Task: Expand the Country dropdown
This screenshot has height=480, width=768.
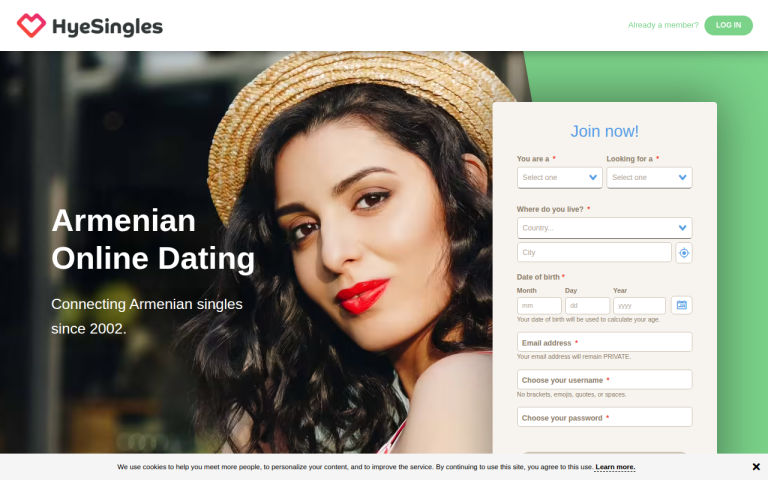Action: 604,228
